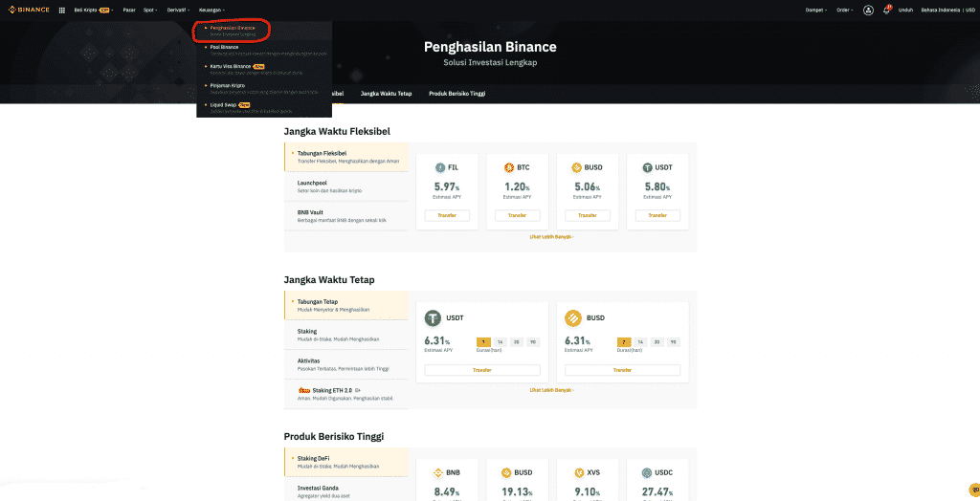Switch to Produk Berisiko Tinggi tab
Image resolution: width=980 pixels, height=501 pixels.
pos(457,94)
